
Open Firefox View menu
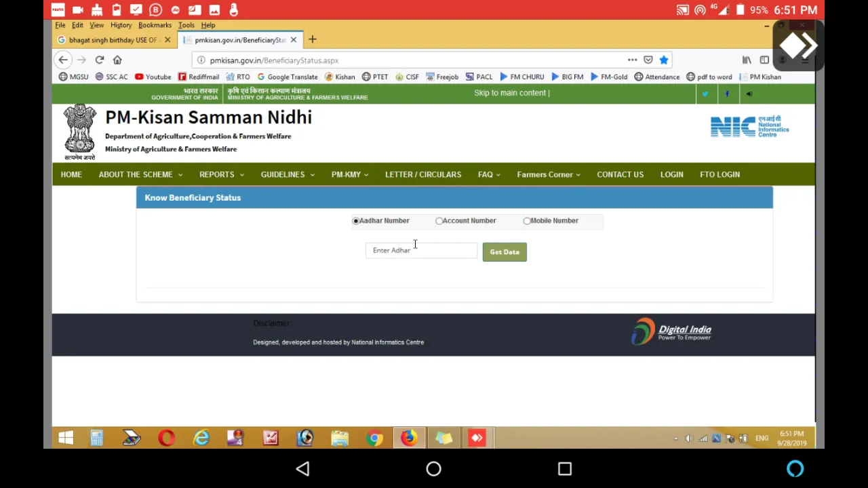coord(96,25)
